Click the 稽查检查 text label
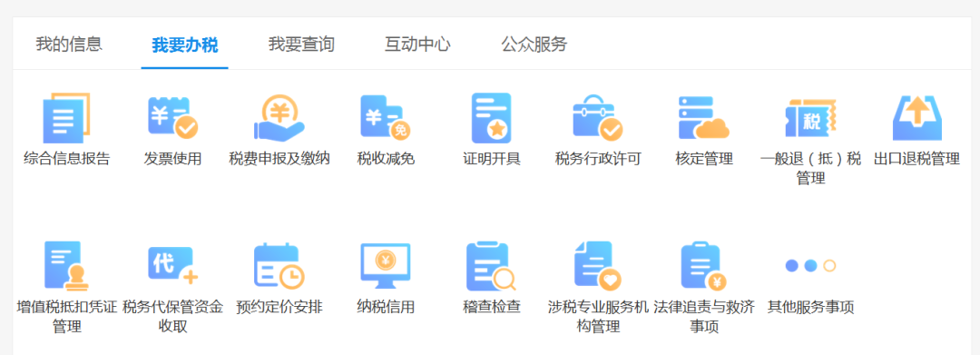This screenshot has width=980, height=355. pyautogui.click(x=492, y=307)
